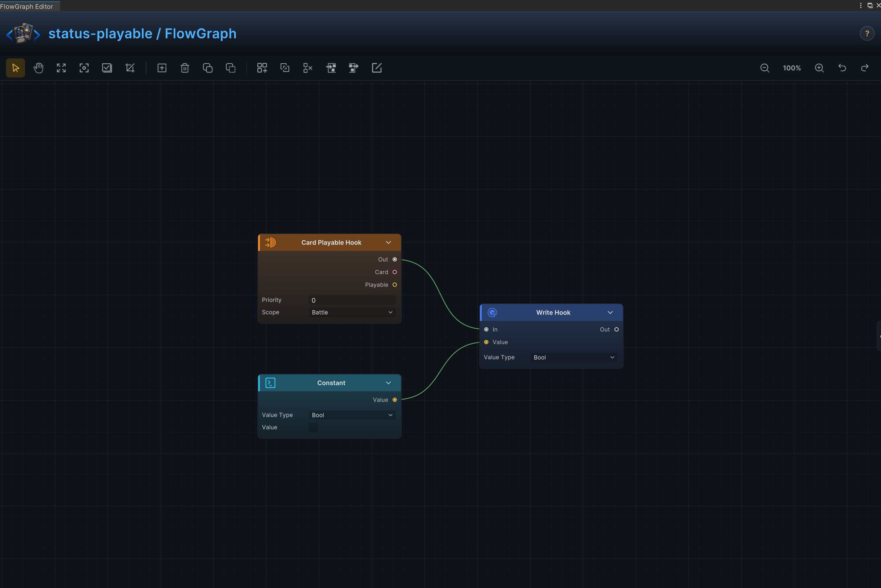
Task: Click the fit-to-view expand icon
Action: point(61,68)
